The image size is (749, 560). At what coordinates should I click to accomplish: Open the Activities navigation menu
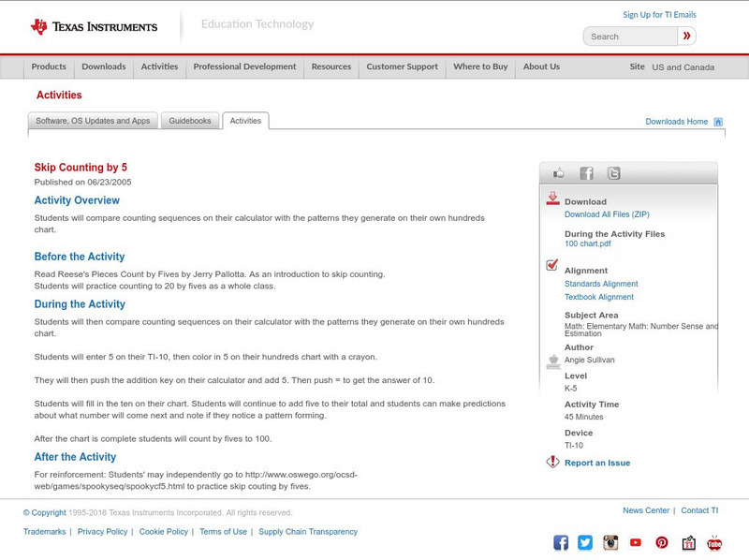click(x=159, y=66)
